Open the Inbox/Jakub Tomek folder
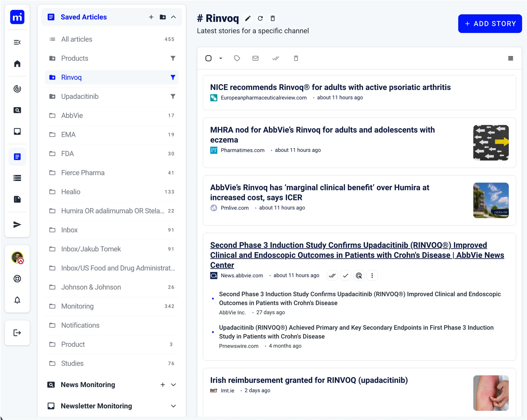Image resolution: width=527 pixels, height=420 pixels. 112,249
